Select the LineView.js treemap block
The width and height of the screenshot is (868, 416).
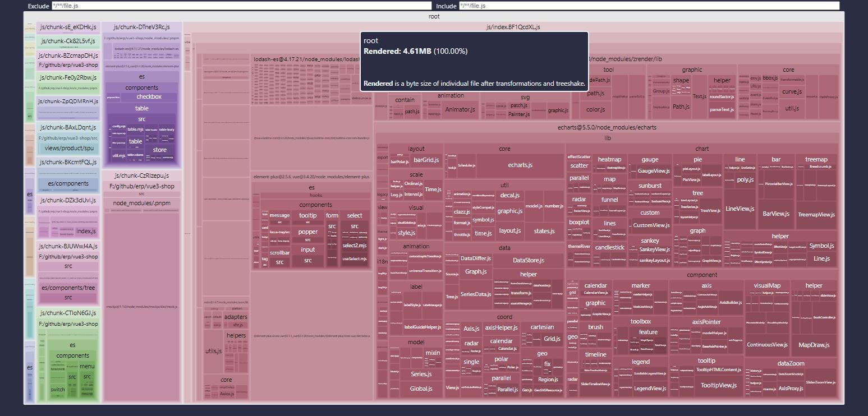point(740,209)
